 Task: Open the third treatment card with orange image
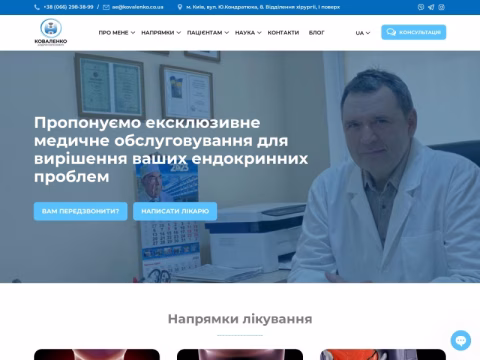(x=383, y=354)
